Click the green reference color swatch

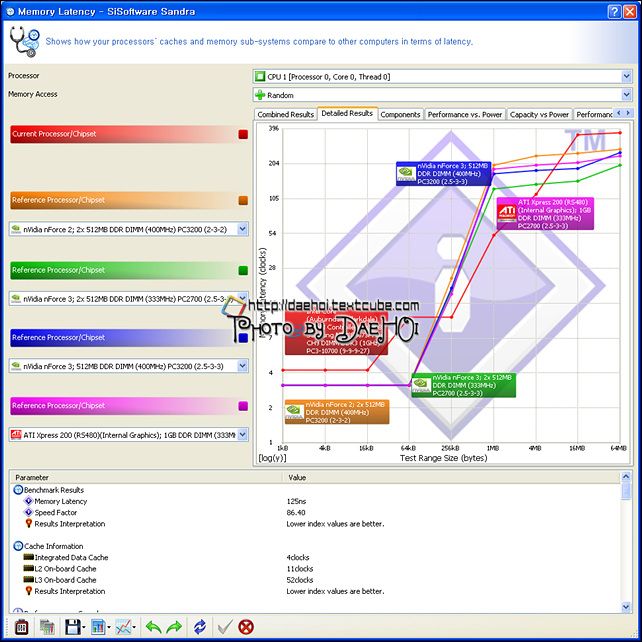point(243,270)
